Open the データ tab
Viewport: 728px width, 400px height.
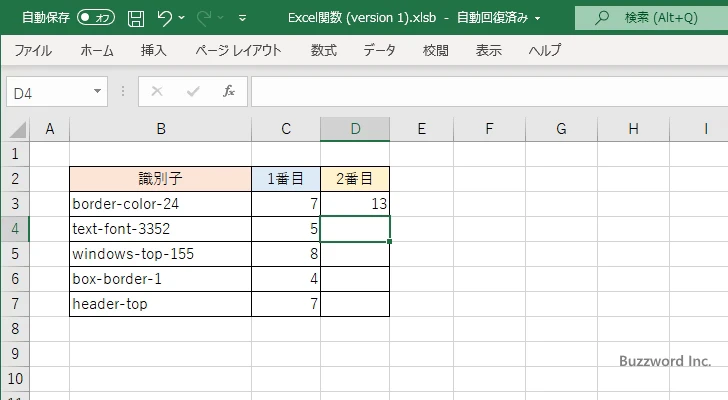pos(379,50)
